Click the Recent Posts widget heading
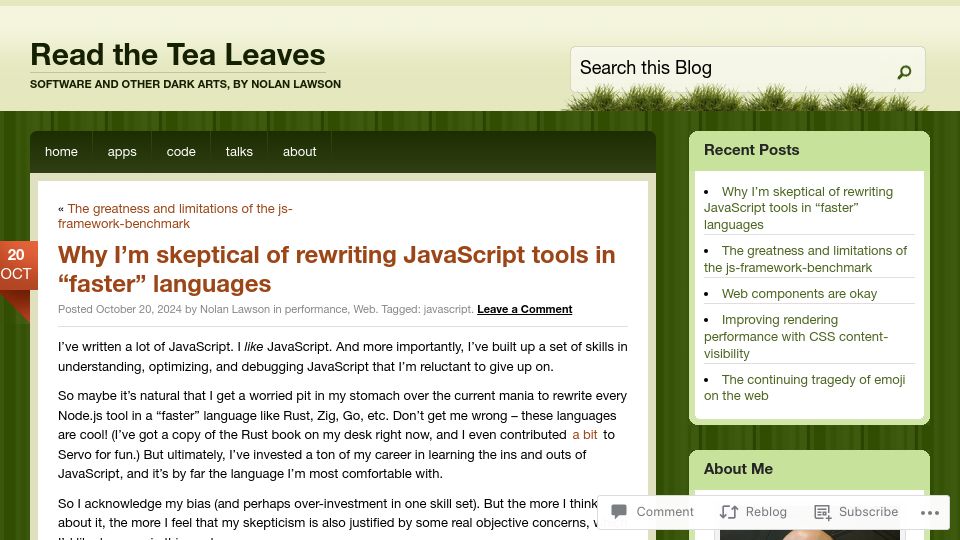 pyautogui.click(x=751, y=150)
